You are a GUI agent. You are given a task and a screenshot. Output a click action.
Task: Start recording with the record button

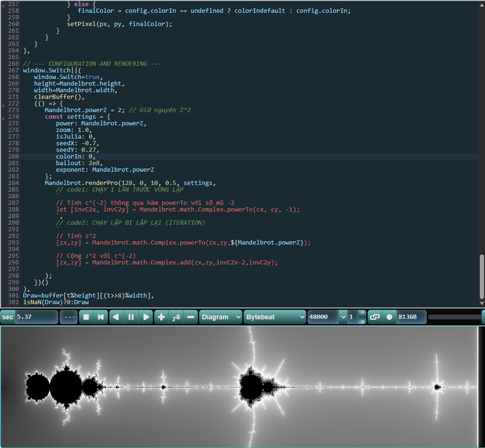click(389, 317)
